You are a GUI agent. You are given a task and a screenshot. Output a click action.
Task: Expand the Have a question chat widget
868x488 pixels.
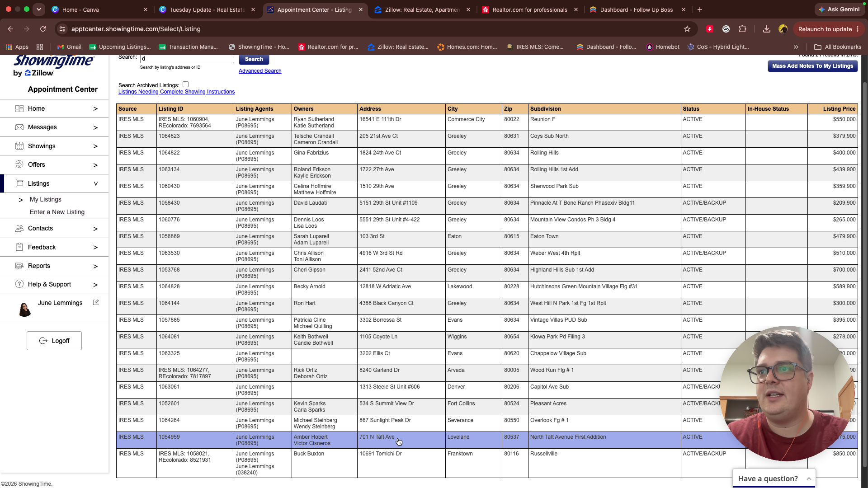(x=774, y=479)
